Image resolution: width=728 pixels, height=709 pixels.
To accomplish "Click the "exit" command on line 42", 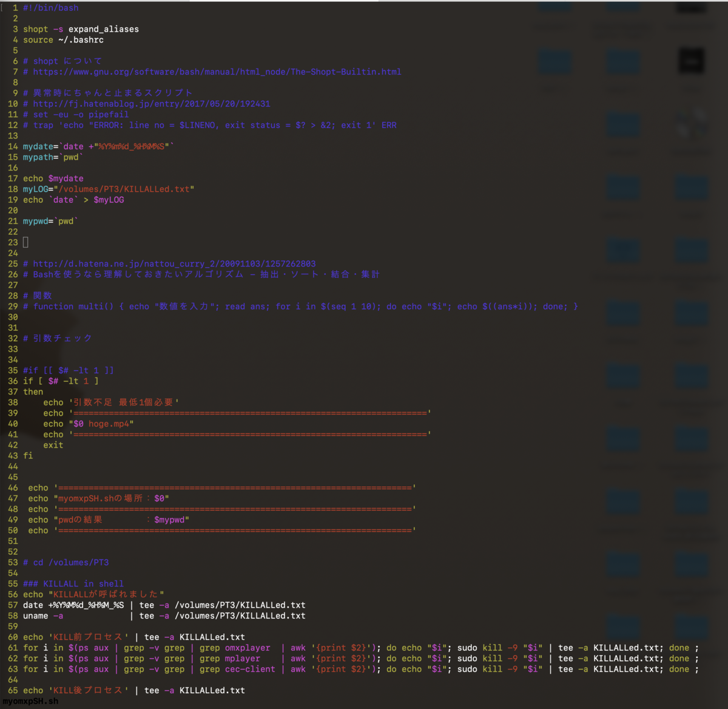I will tap(53, 445).
